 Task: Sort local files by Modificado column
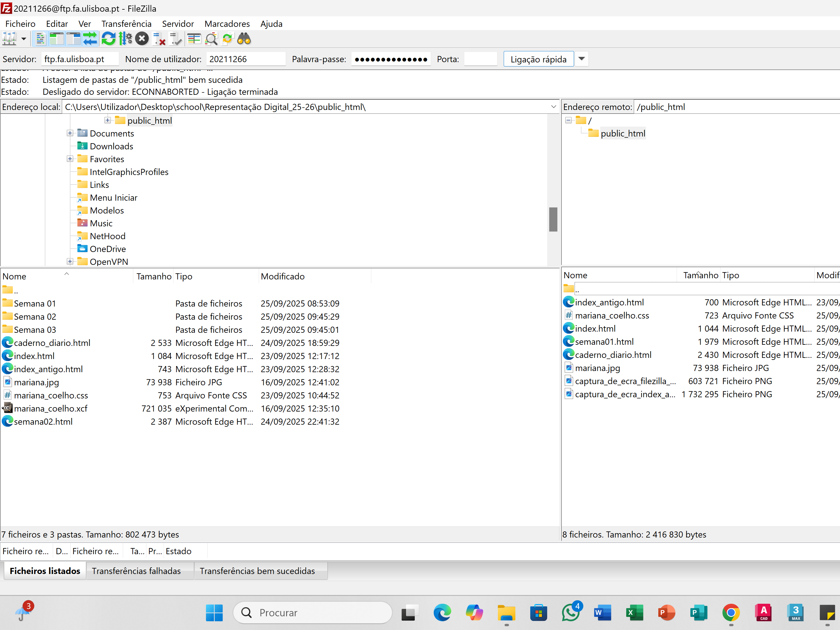pos(283,276)
